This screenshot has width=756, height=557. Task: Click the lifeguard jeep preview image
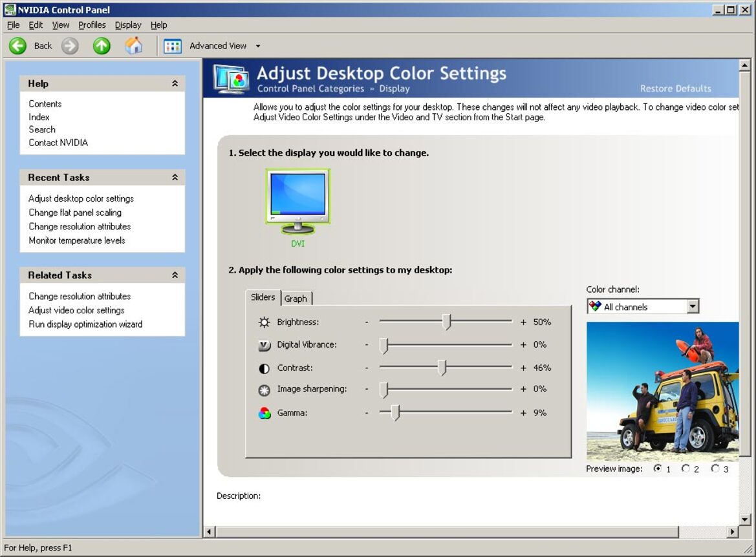click(662, 391)
